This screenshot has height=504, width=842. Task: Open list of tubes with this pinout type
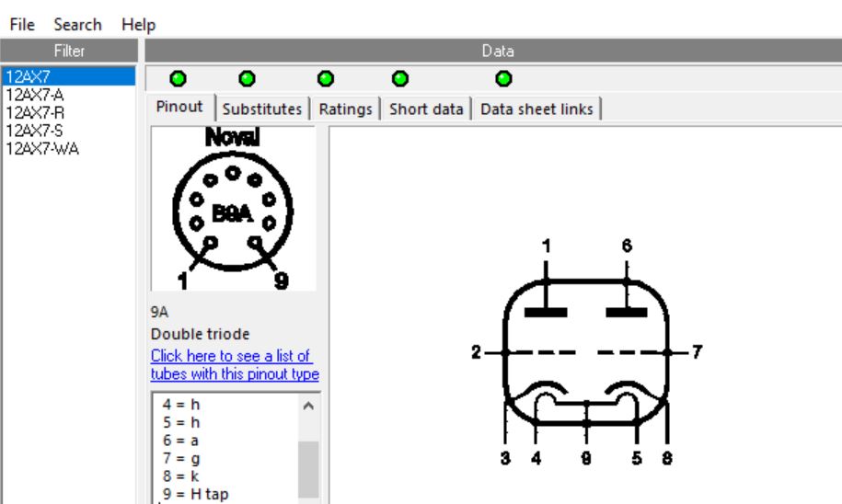pos(235,364)
